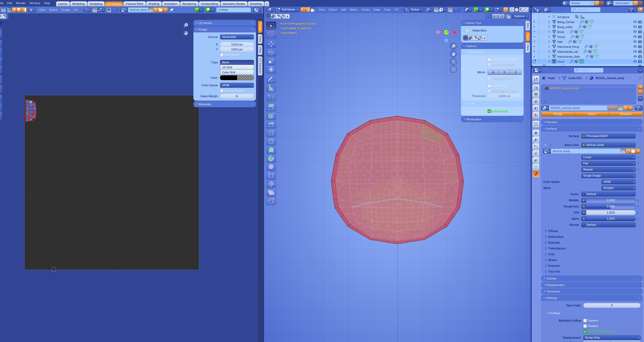
Task: Enable the Auto Merge checkbox
Action: coord(489,86)
